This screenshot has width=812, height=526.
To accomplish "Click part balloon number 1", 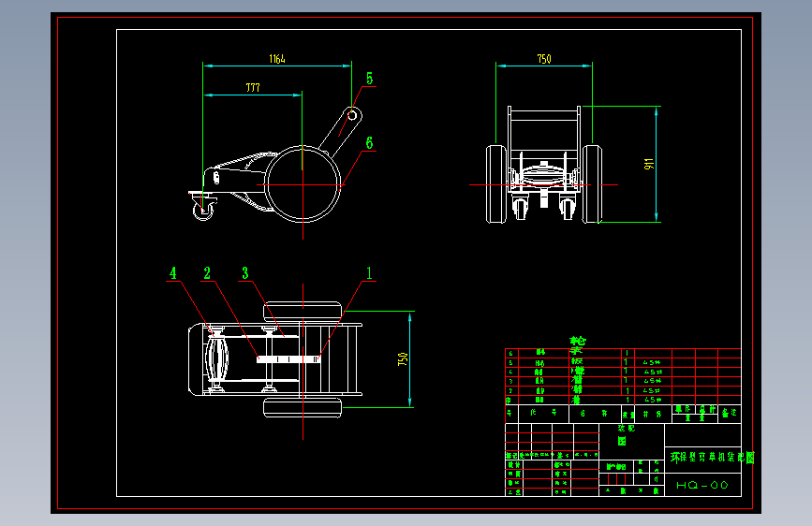I will tap(369, 273).
